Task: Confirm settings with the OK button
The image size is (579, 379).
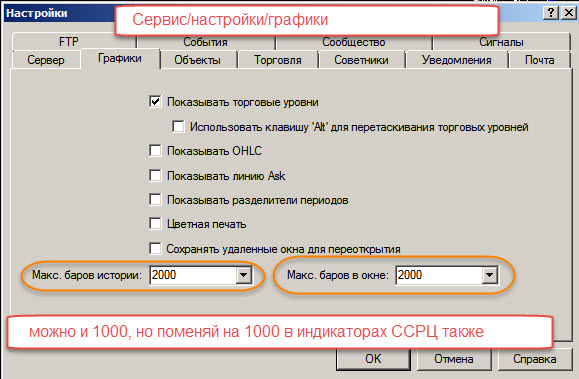Action: pos(373,359)
